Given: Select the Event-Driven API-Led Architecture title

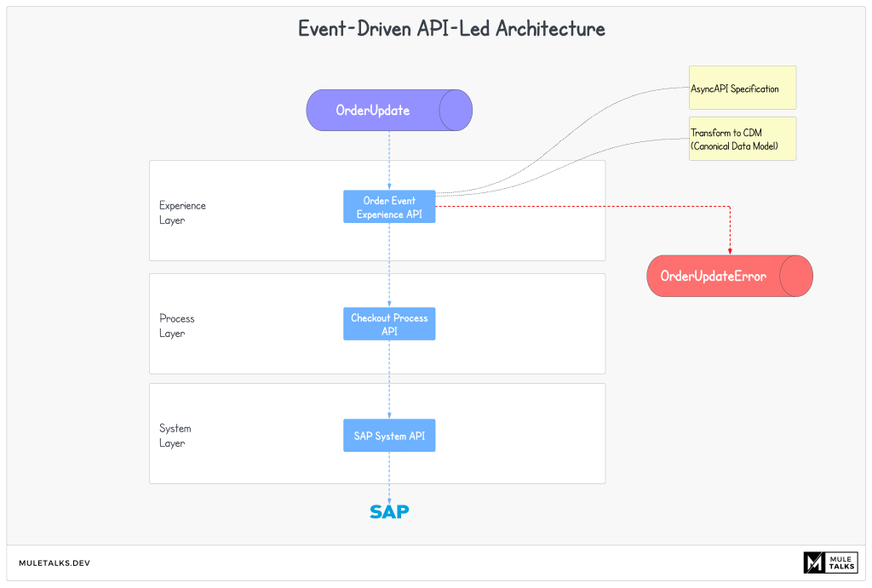Looking at the screenshot, I should (450, 28).
